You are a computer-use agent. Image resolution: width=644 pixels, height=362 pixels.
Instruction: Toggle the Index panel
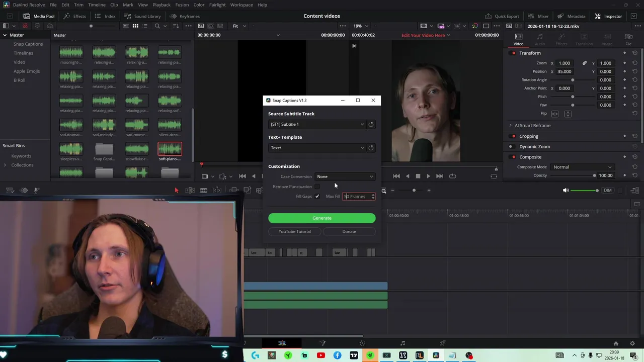tap(105, 16)
